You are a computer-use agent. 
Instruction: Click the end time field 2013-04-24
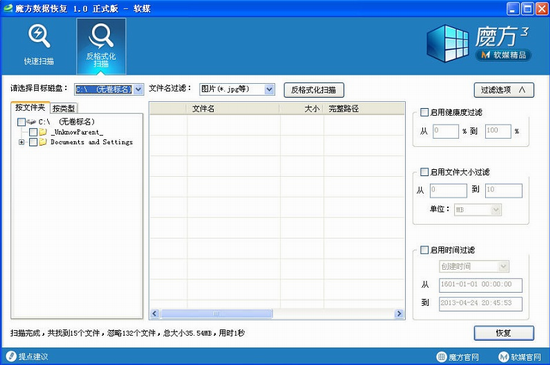(x=481, y=304)
